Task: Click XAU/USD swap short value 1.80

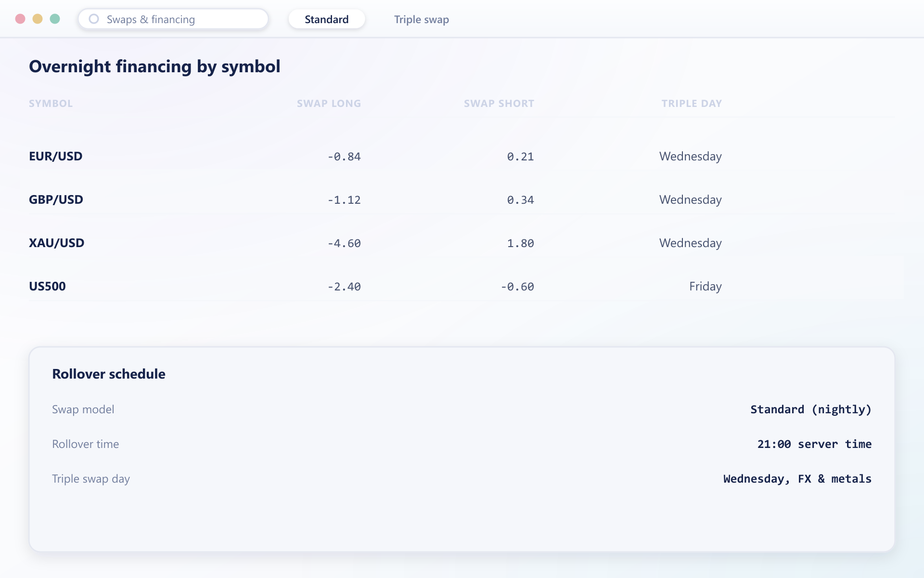Action: tap(520, 243)
